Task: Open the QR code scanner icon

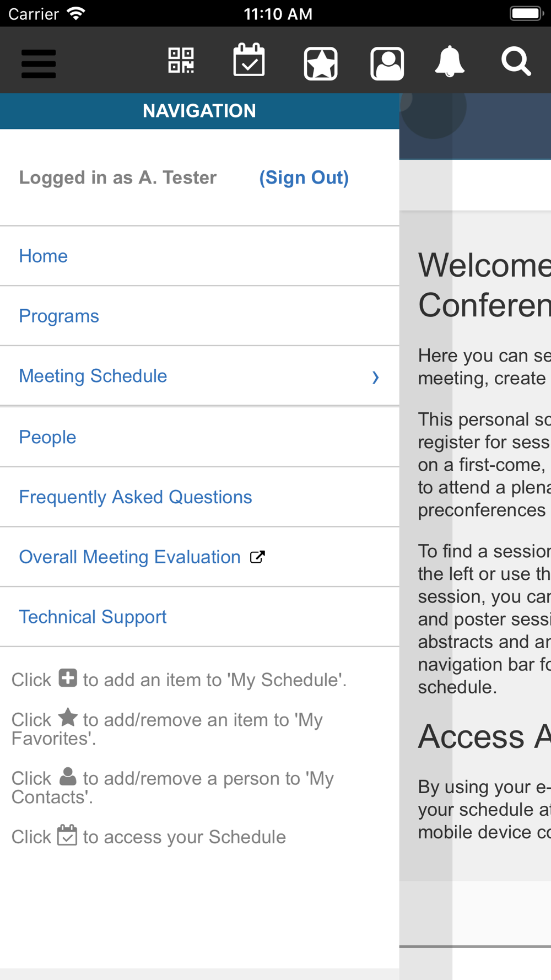Action: (x=181, y=61)
